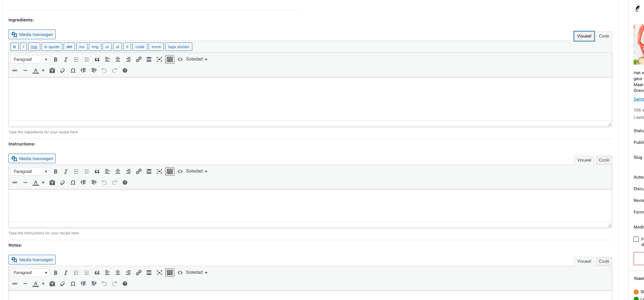644x300 pixels.
Task: Click the b-quote quicktag button
Action: [52, 47]
